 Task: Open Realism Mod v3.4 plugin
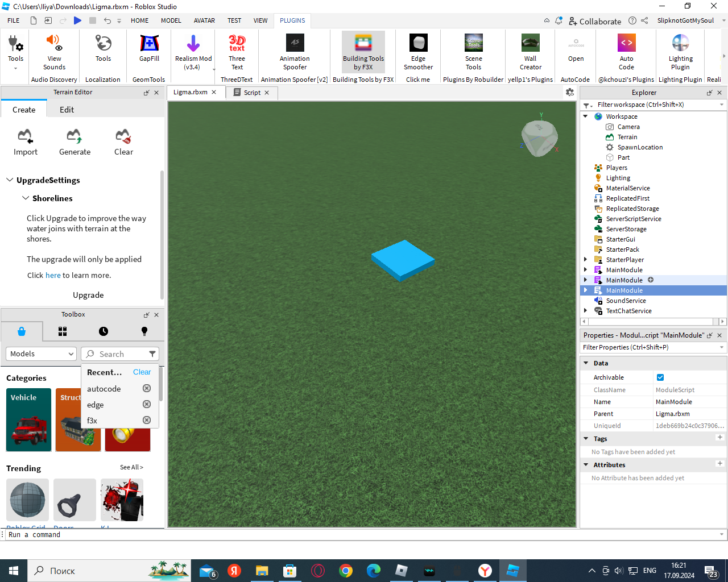[193, 52]
